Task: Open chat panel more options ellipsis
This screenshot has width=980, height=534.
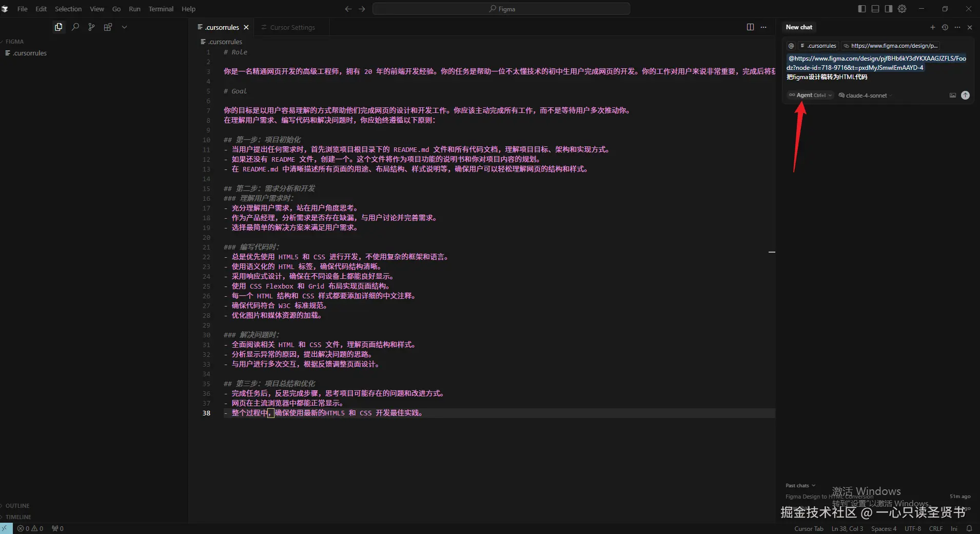Action: point(957,27)
